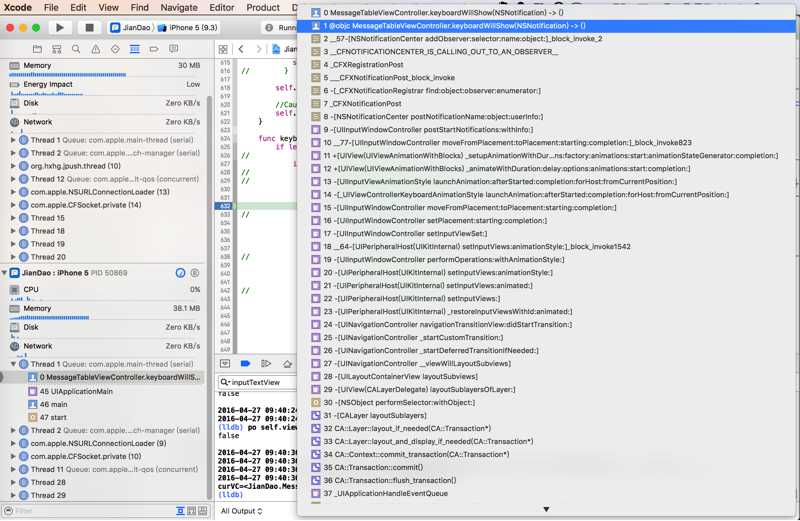The height and width of the screenshot is (521, 800).
Task: Open the File menu
Action: pyautogui.click(x=51, y=8)
